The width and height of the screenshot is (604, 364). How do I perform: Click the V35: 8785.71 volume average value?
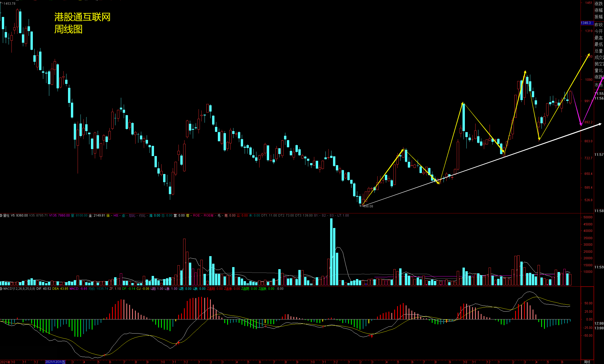(x=38, y=215)
